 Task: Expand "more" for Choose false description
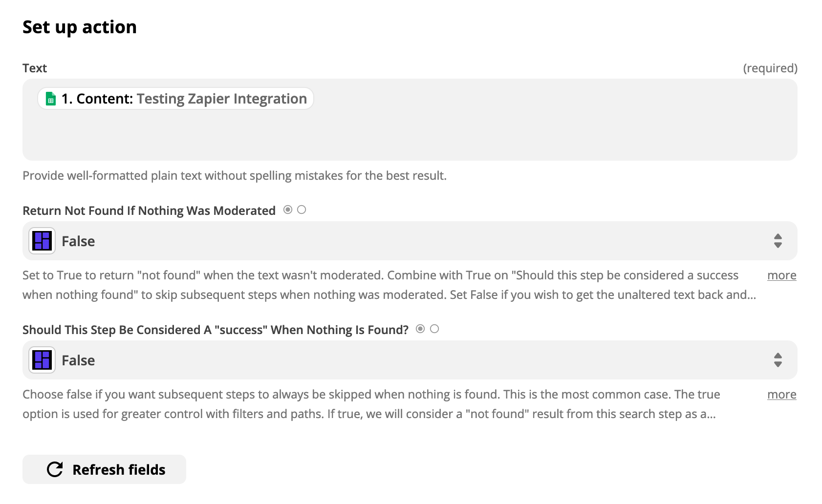(781, 395)
